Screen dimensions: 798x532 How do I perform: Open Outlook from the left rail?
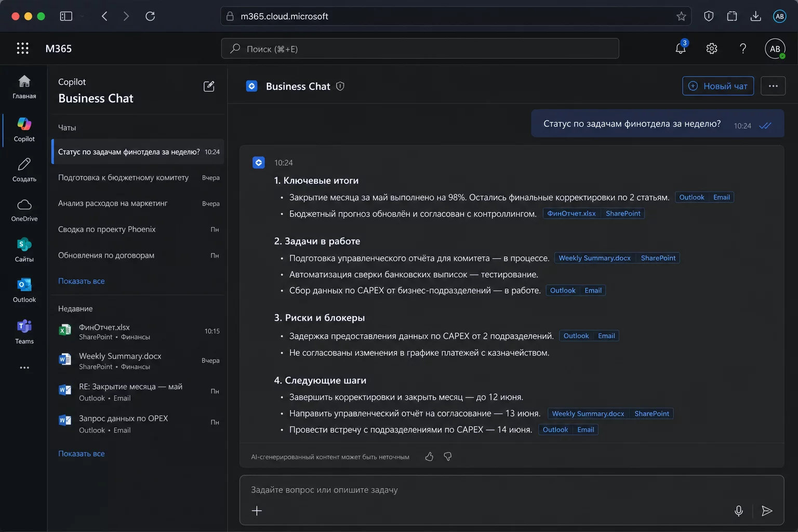24,290
